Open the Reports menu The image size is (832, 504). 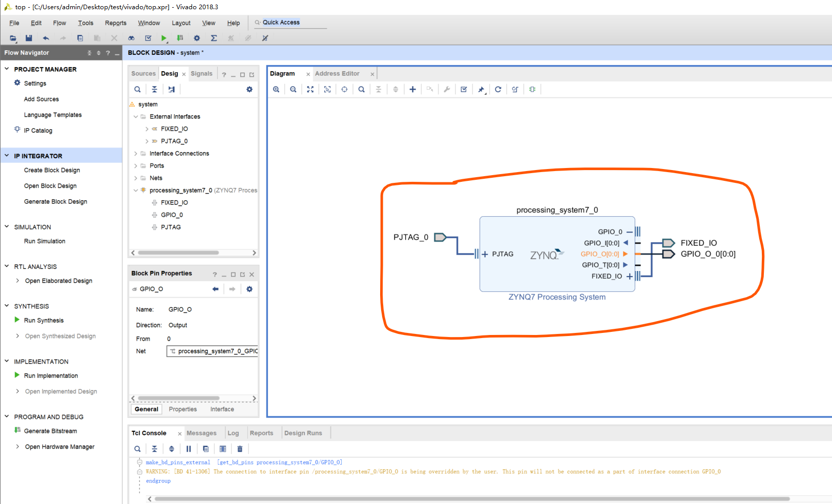pyautogui.click(x=115, y=23)
